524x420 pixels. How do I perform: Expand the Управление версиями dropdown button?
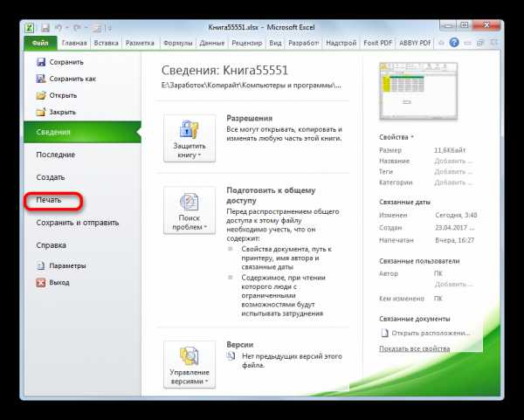pyautogui.click(x=190, y=364)
